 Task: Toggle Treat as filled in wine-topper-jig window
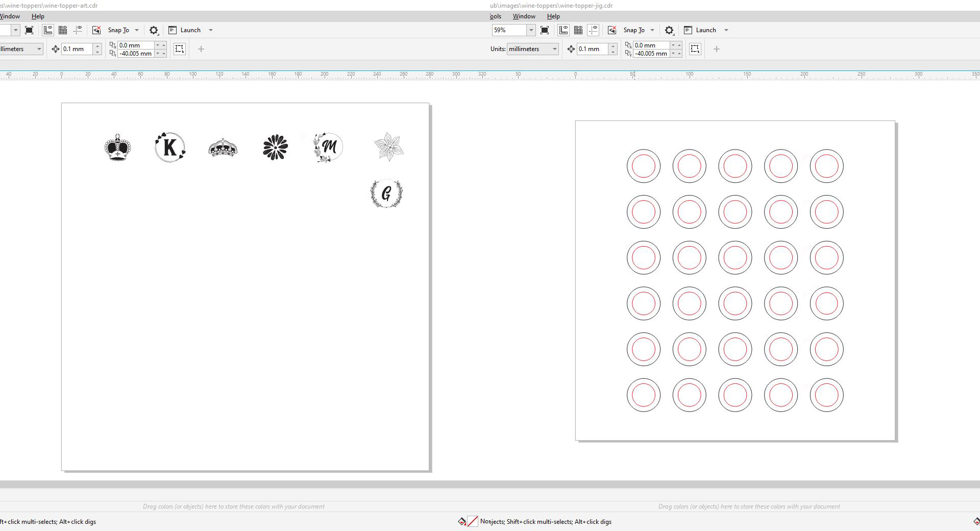[695, 49]
